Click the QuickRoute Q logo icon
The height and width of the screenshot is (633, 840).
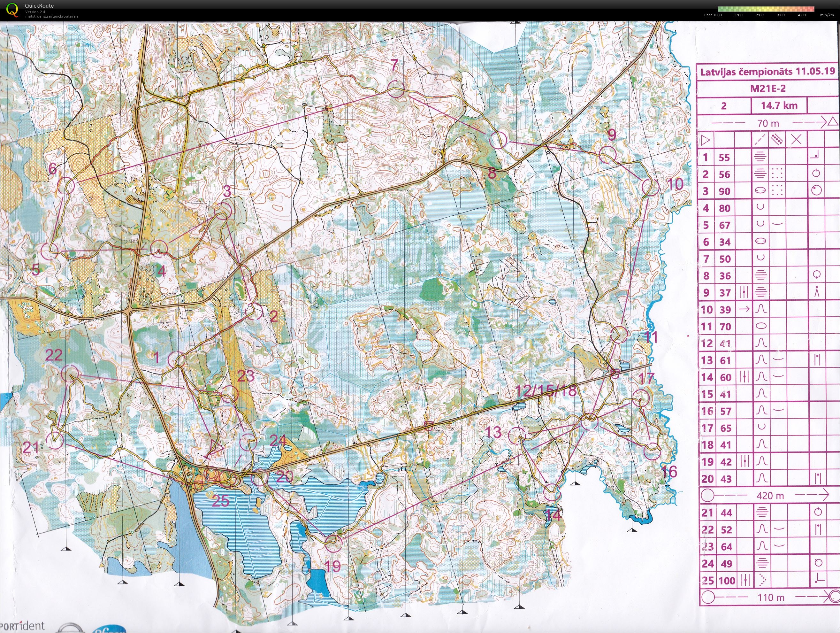coord(13,10)
